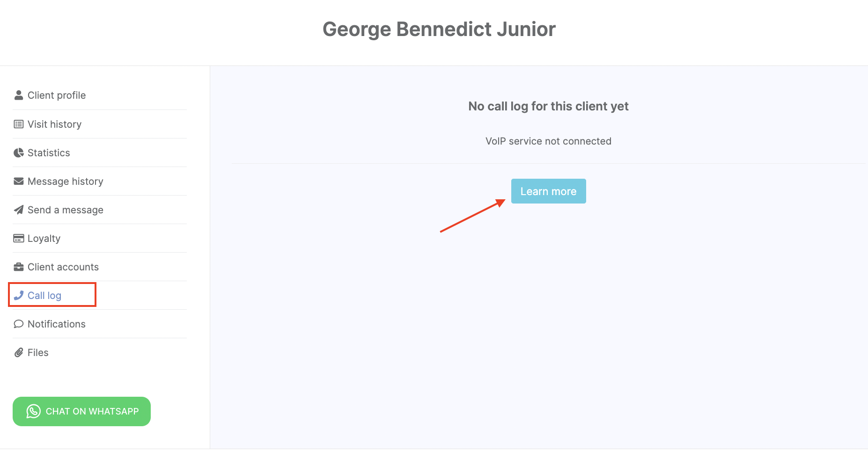The height and width of the screenshot is (451, 868).
Task: Click the Send a message paper plane icon
Action: tap(19, 210)
